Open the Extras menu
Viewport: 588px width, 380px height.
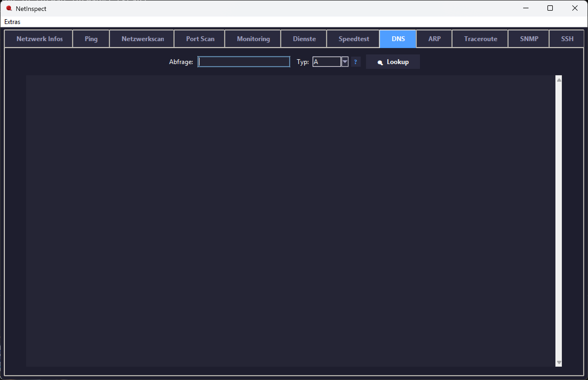[x=12, y=22]
